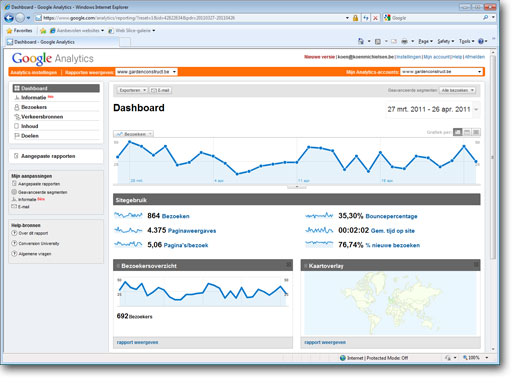Click the settings icon on Kaartoverlay widget

(x=476, y=265)
